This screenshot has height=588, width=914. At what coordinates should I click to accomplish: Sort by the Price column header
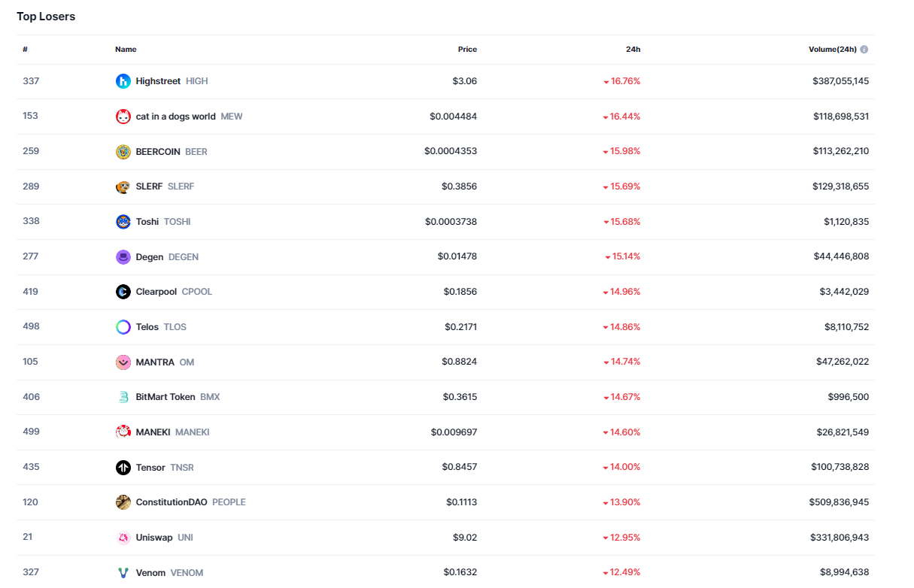click(467, 50)
